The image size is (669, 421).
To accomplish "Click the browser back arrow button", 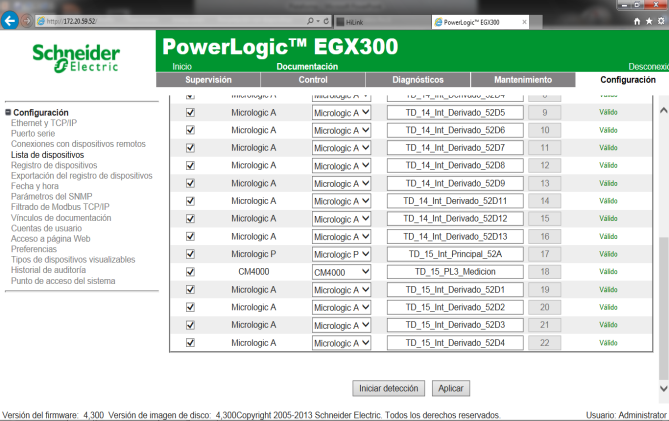I will point(11,21).
